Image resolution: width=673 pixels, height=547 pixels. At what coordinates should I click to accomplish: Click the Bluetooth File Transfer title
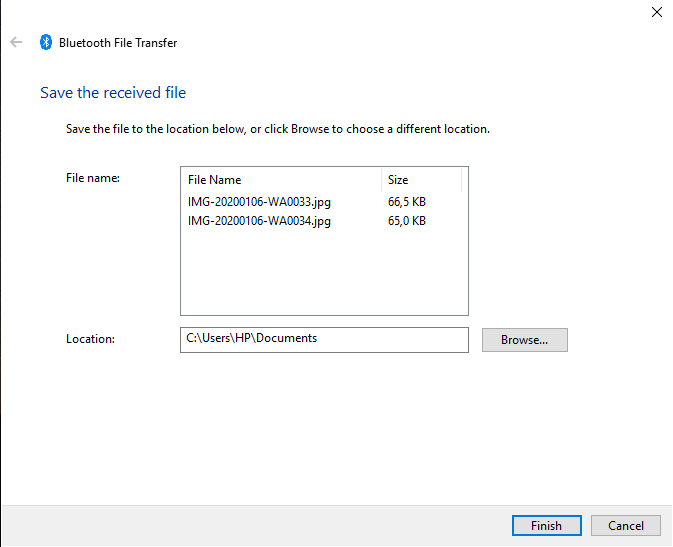[x=118, y=43]
